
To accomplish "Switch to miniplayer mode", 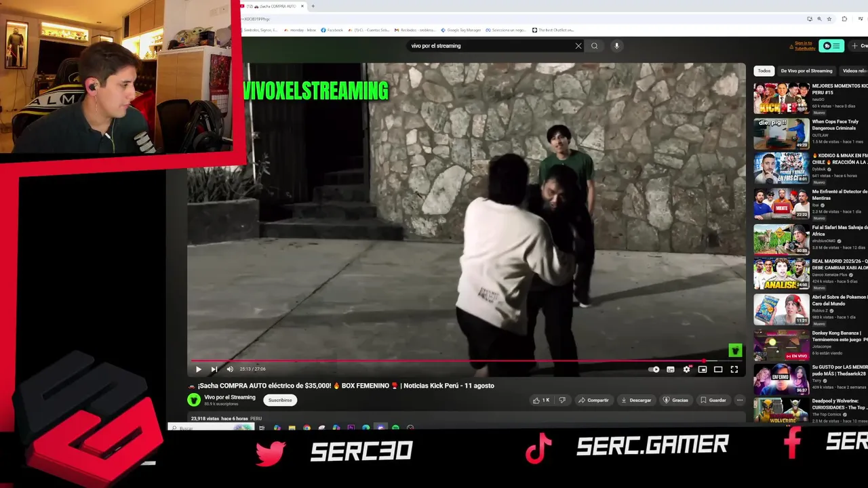I will (x=703, y=369).
